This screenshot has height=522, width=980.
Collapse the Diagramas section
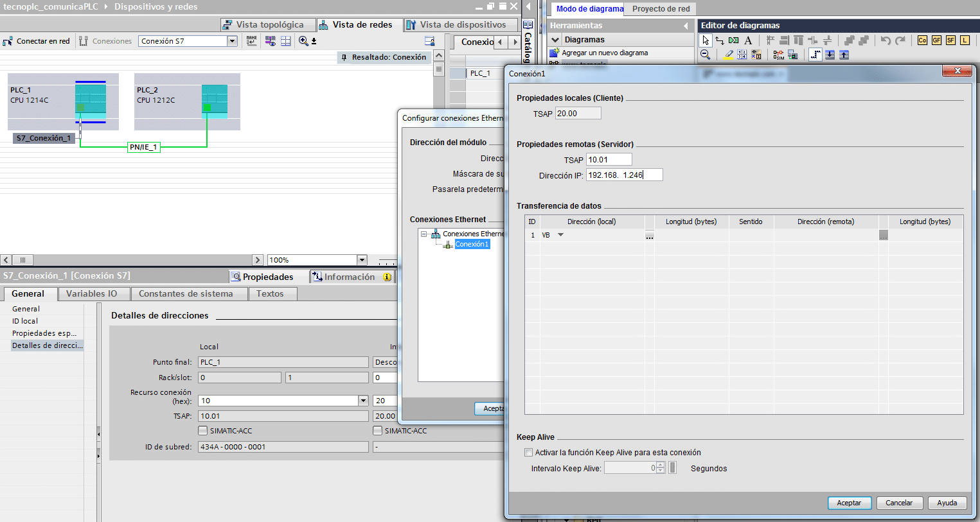[556, 40]
